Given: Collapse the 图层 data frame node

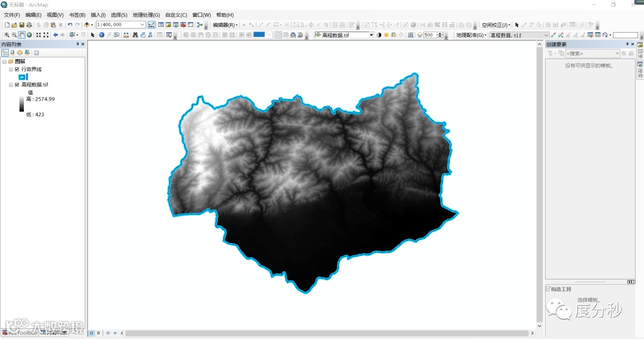Looking at the screenshot, I should point(5,61).
